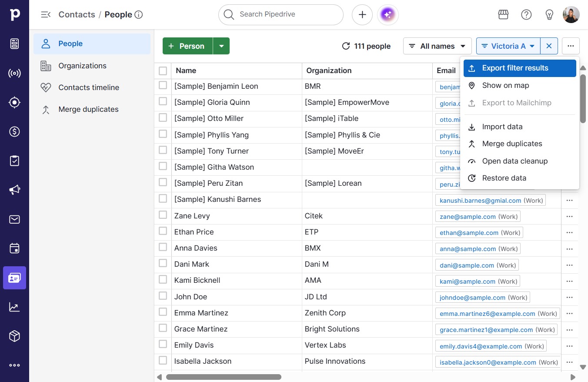Open the target Focus sidebar icon

pyautogui.click(x=14, y=103)
